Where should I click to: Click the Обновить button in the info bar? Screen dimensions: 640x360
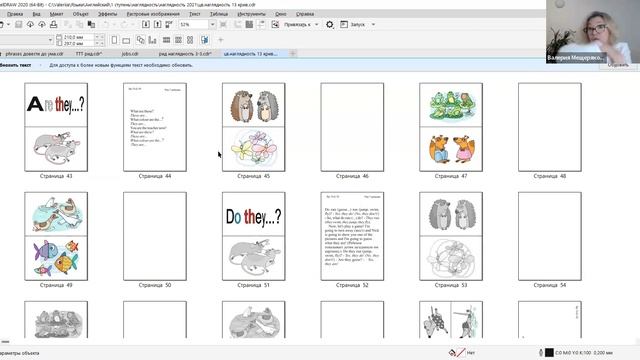[x=618, y=65]
